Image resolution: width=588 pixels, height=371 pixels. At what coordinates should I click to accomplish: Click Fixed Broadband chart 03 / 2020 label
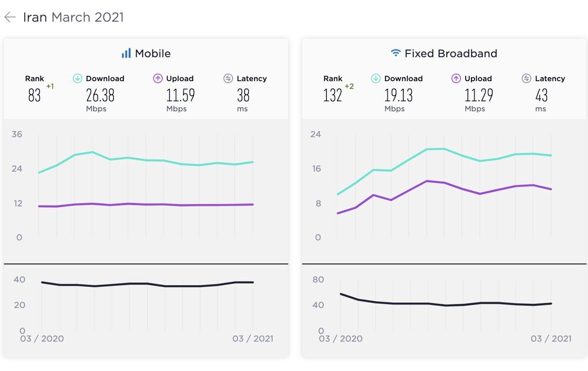340,338
